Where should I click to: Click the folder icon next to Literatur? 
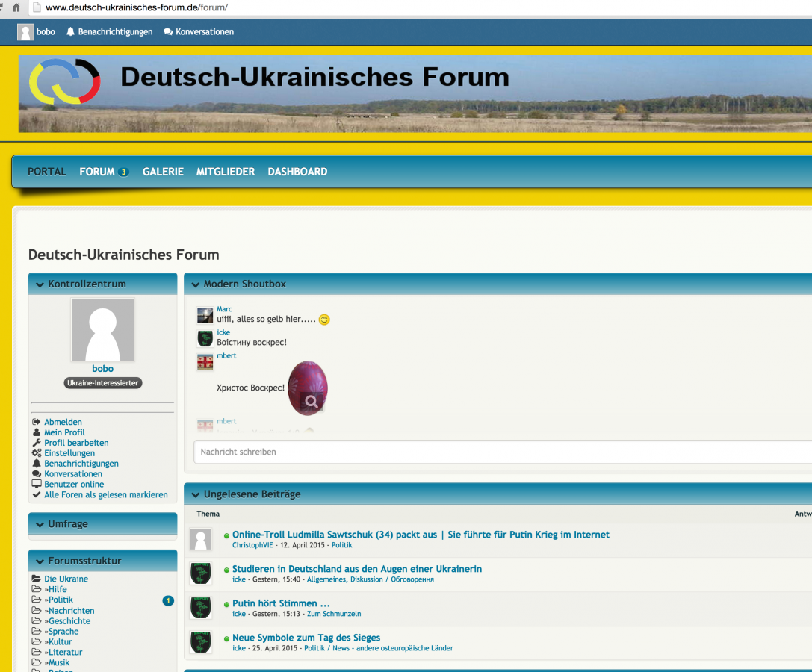[x=37, y=652]
